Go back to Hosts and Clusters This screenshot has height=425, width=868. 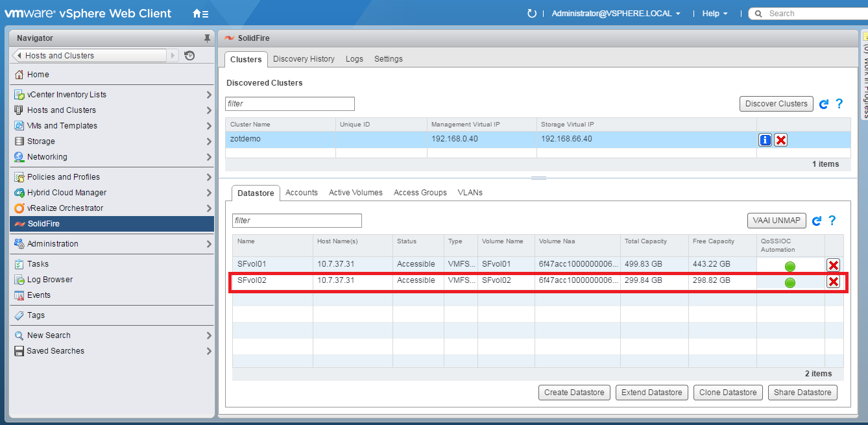point(90,56)
